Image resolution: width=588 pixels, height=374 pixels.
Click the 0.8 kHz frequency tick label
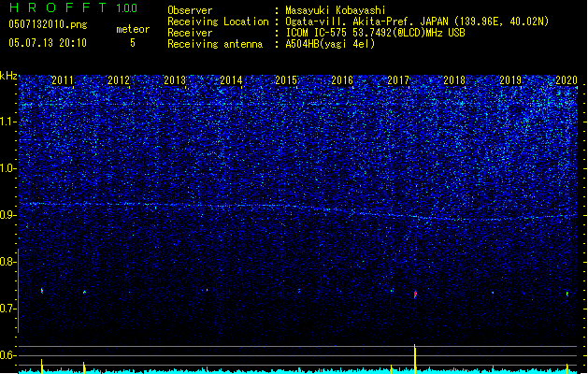7,262
